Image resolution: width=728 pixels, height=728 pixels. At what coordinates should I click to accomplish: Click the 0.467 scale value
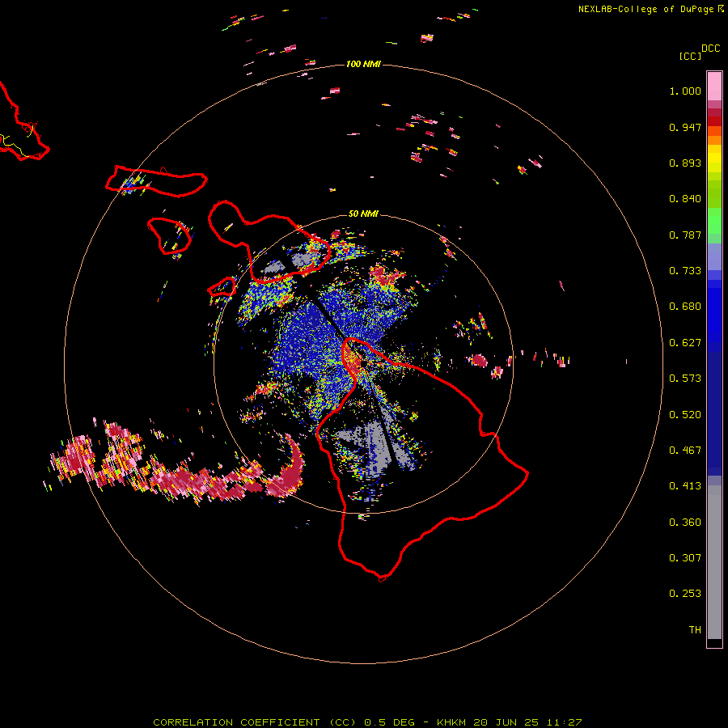click(685, 451)
